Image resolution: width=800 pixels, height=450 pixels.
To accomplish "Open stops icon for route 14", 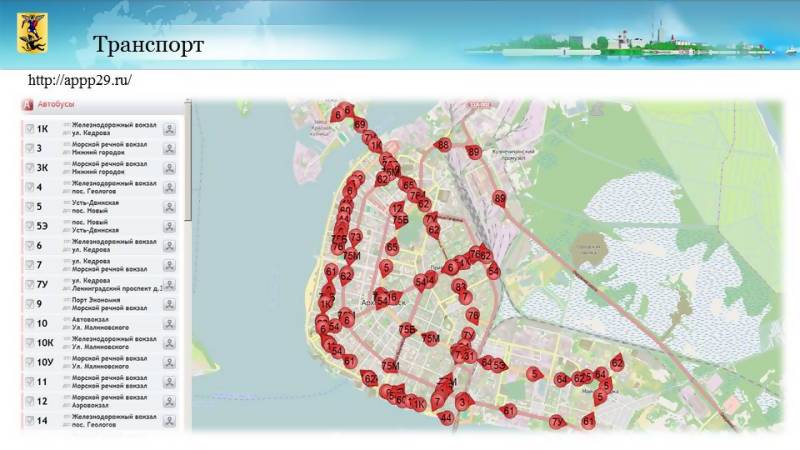I will point(170,421).
